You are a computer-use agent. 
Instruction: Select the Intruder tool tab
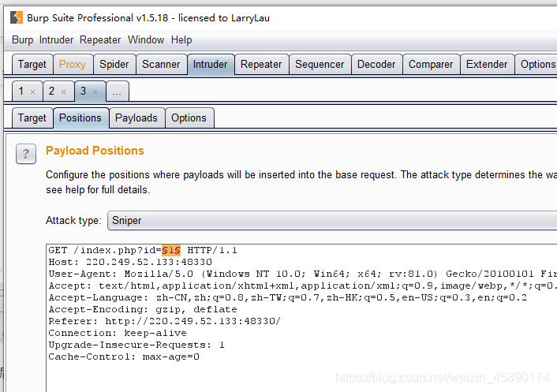tap(211, 64)
